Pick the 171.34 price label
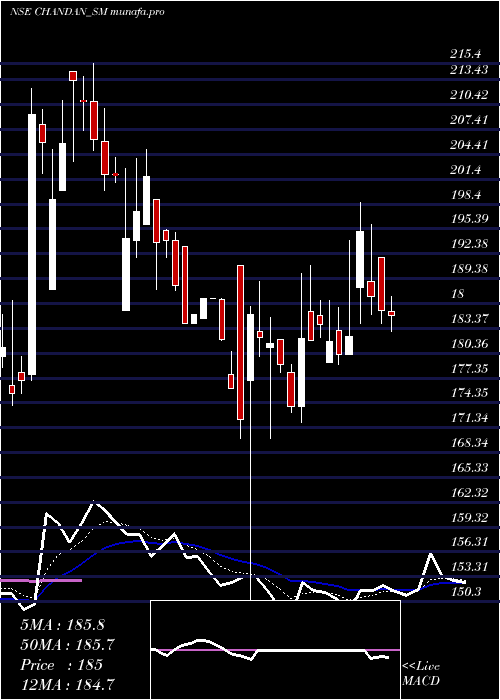This screenshot has height=700, width=500. 469,418
